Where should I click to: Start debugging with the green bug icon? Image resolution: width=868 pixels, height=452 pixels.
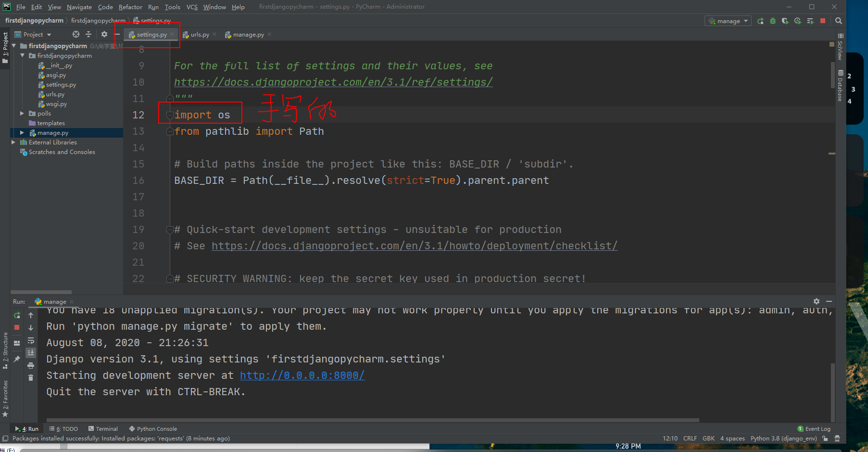click(x=773, y=21)
